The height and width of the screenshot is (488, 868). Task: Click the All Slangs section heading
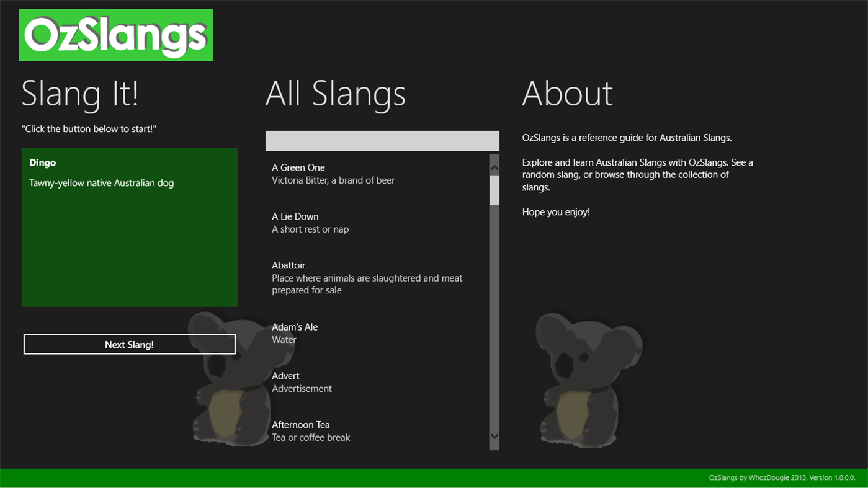(x=336, y=94)
